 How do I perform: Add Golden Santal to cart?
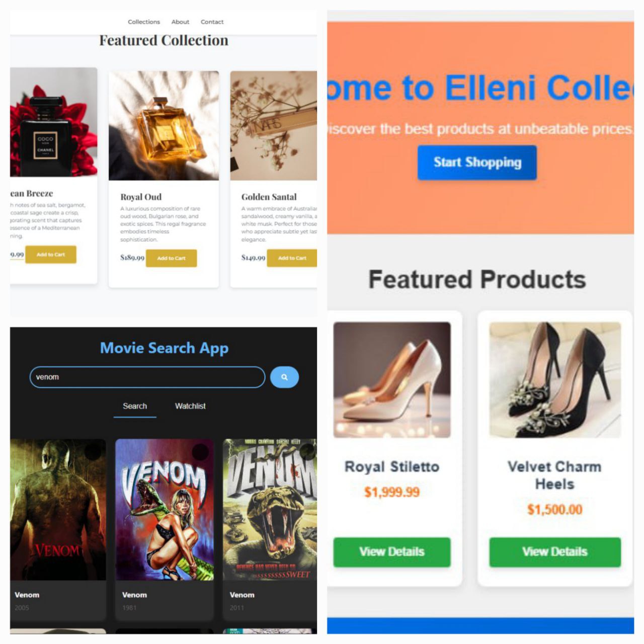click(x=292, y=258)
